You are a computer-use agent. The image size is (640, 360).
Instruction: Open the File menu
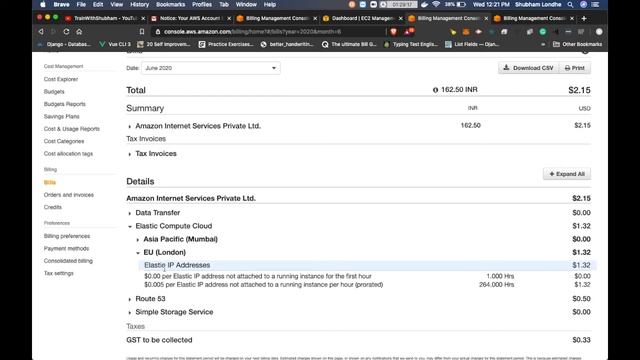81,4
